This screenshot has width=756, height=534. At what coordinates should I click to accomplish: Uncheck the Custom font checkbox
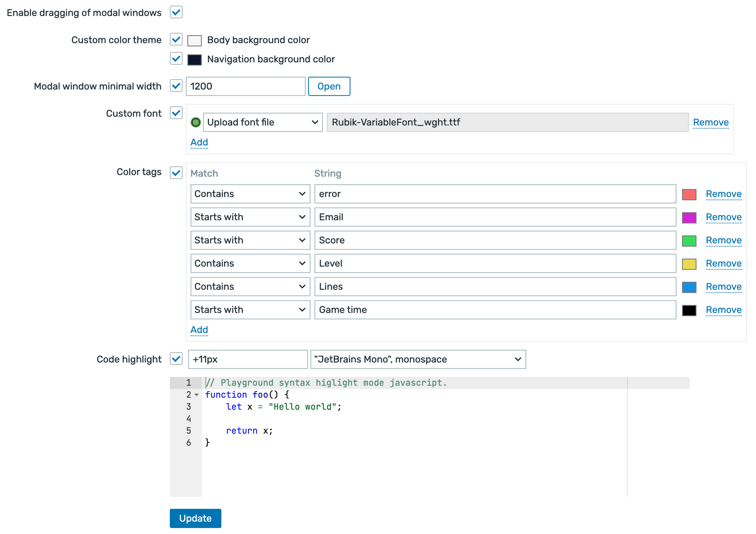(176, 113)
